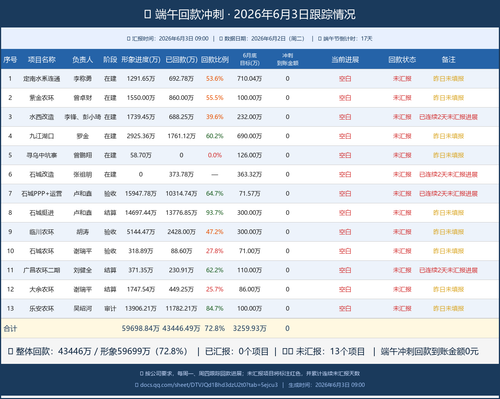Click the 690.00万 June target value
The width and height of the screenshot is (500, 399).
(250, 136)
